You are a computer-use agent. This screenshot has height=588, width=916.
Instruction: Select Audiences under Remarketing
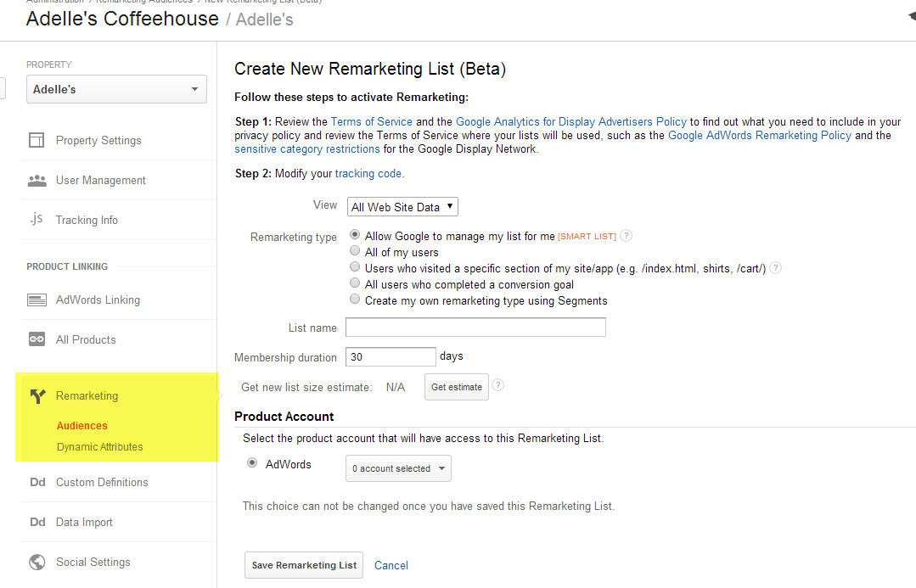pyautogui.click(x=81, y=426)
